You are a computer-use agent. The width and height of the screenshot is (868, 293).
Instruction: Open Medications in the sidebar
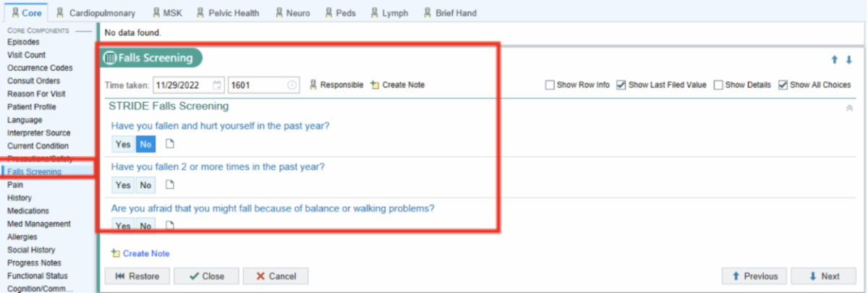[28, 211]
